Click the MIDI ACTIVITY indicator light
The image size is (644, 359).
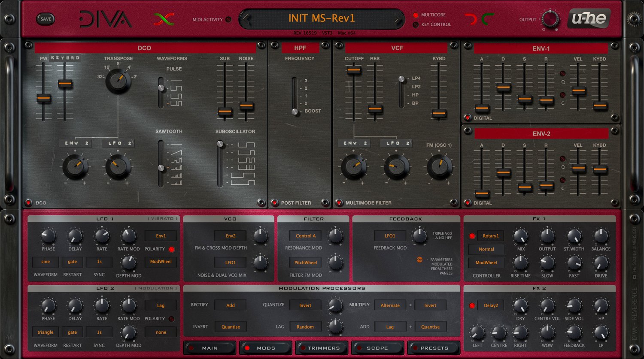tap(228, 19)
